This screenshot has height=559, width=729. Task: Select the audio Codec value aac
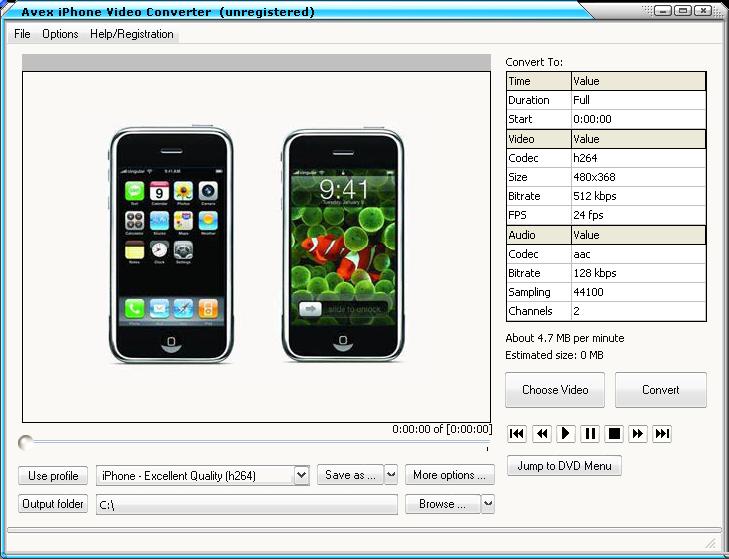638,254
